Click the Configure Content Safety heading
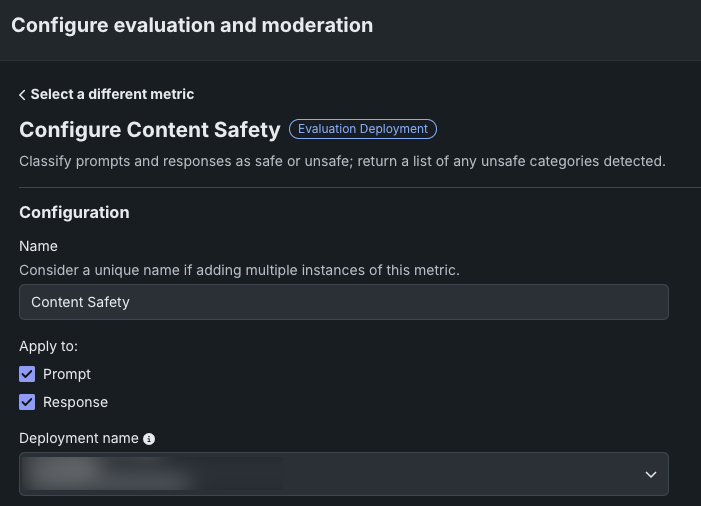701x506 pixels. click(x=149, y=130)
